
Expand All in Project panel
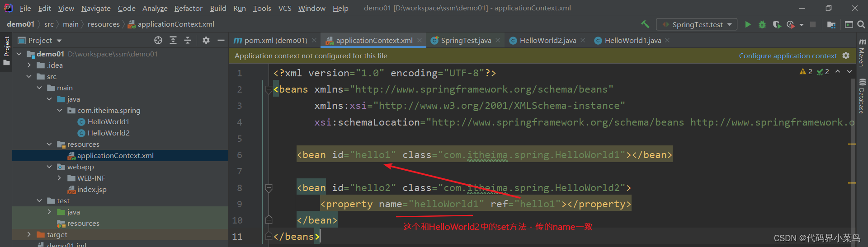[x=173, y=40]
